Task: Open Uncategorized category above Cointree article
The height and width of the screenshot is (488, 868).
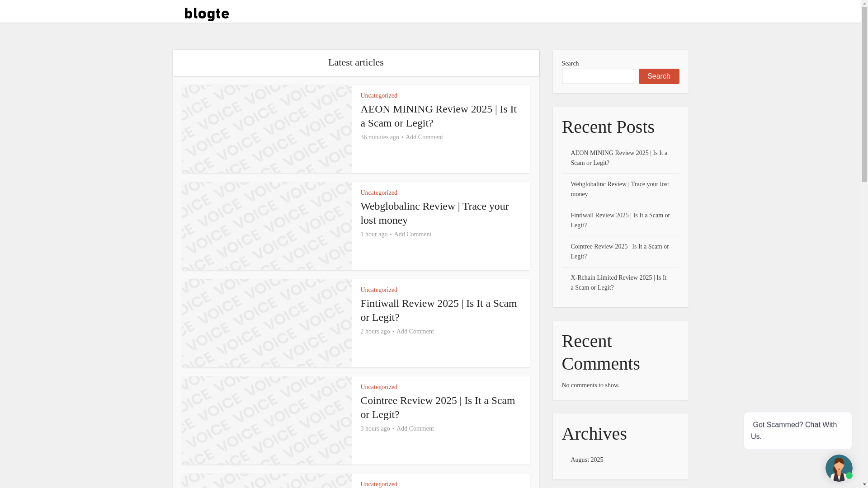Action: point(379,387)
